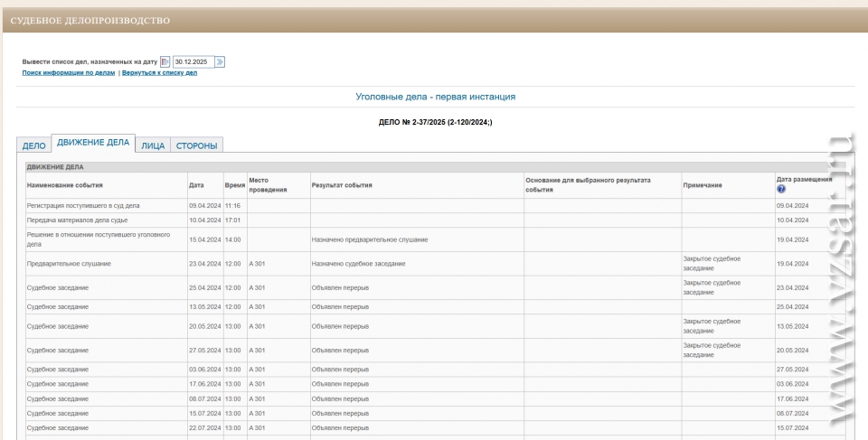
Task: Click the Результат события column header
Action: coord(342,184)
